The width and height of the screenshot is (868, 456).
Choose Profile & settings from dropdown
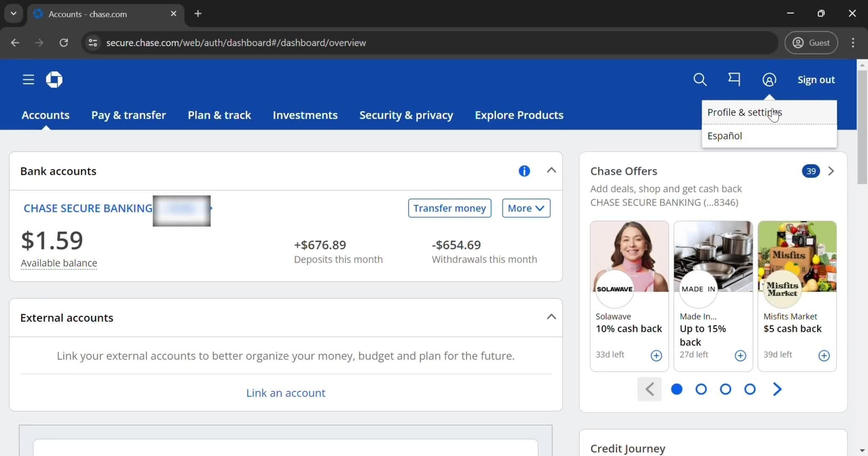pyautogui.click(x=769, y=112)
